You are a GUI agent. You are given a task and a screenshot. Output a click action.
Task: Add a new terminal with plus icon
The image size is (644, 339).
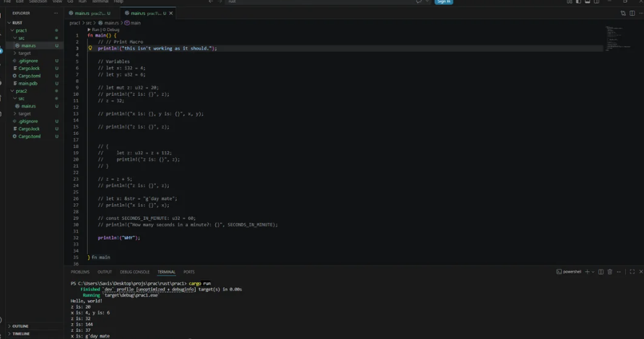tap(587, 272)
